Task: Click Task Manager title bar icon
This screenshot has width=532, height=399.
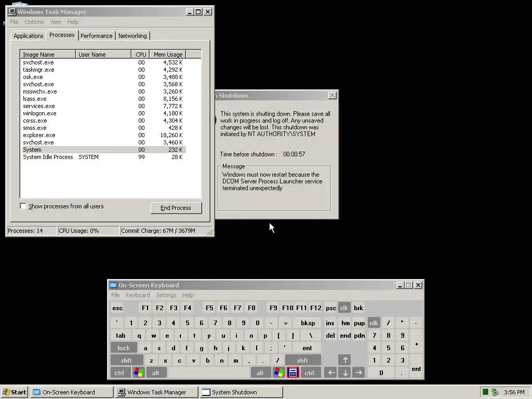Action: coord(12,12)
